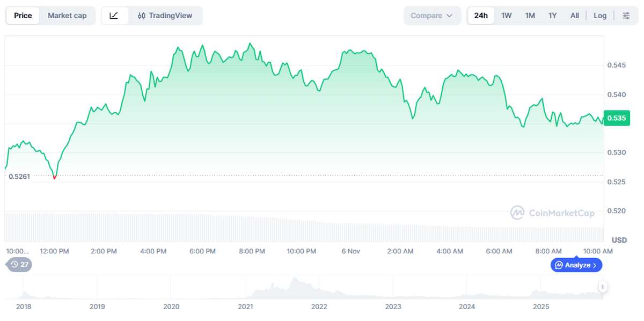Click the 0.520 price axis label
The width and height of the screenshot is (644, 321).
[x=617, y=211]
